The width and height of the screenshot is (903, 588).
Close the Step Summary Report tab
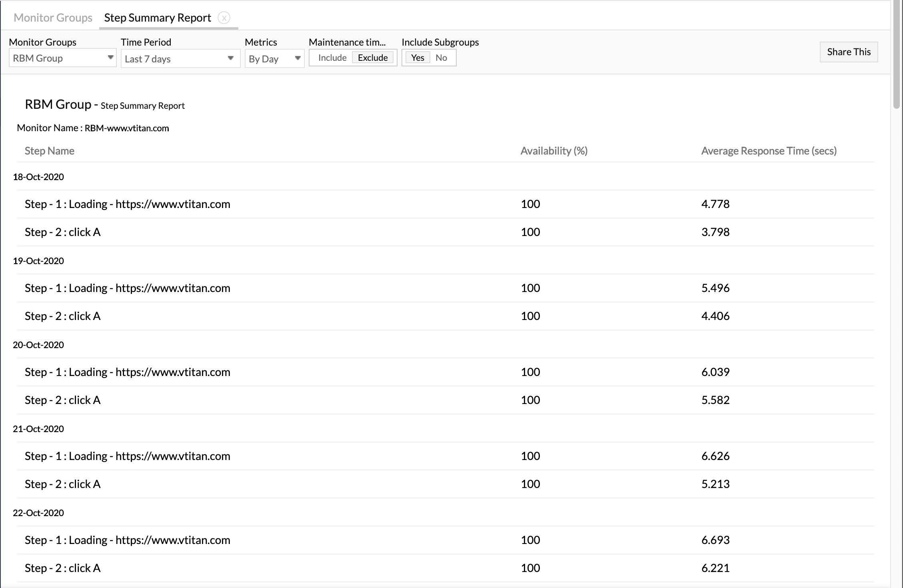(224, 18)
